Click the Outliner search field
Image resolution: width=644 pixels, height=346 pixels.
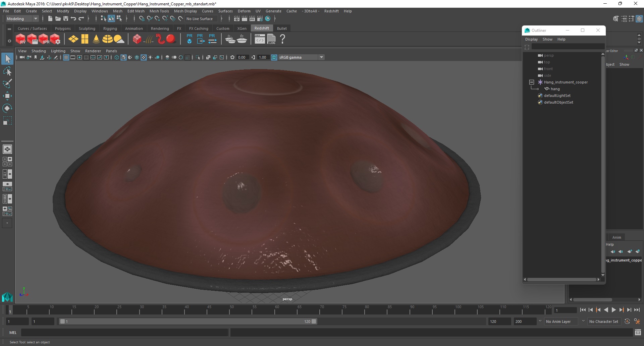(x=568, y=47)
